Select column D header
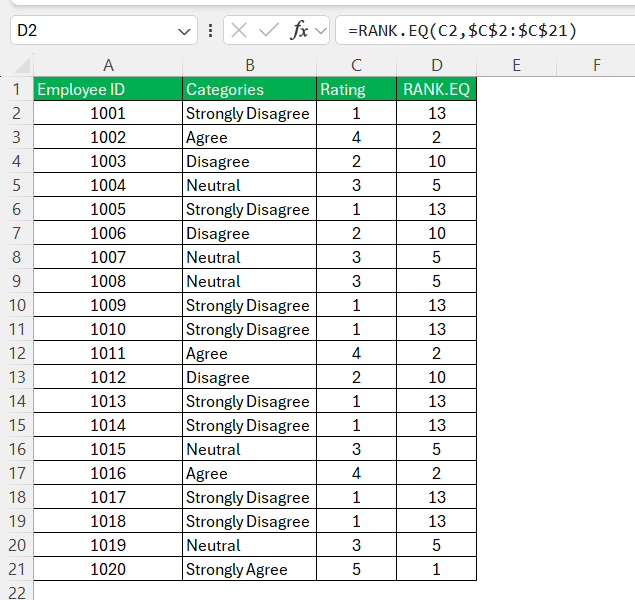The width and height of the screenshot is (635, 600). (437, 65)
